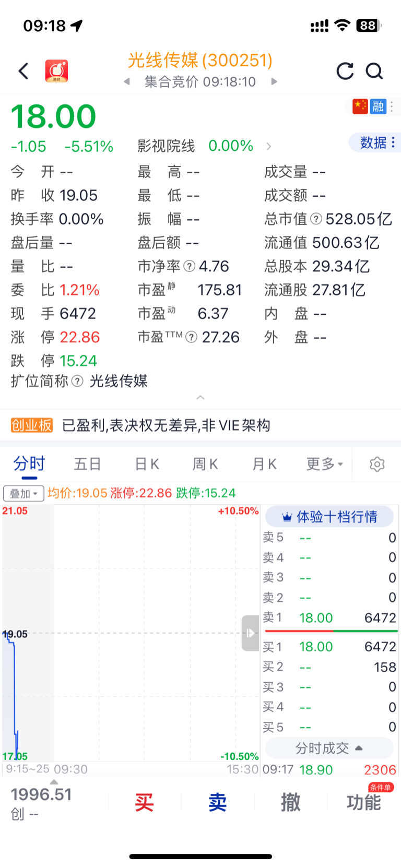Tap the 09:17 18.90 trade record
401x868 pixels.
[x=329, y=770]
